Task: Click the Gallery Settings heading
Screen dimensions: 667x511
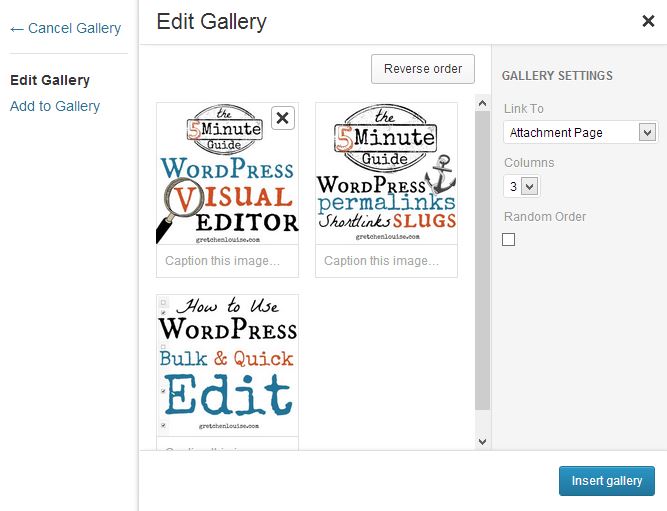Action: pyautogui.click(x=557, y=76)
